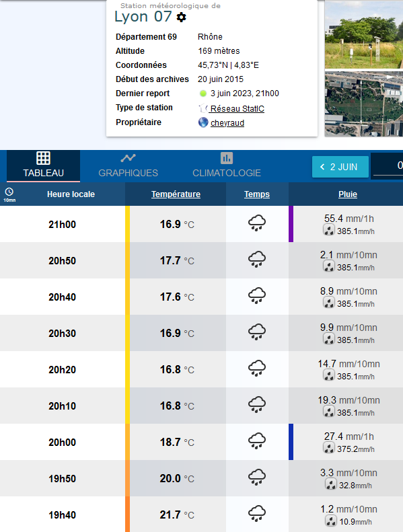The image size is (403, 532).
Task: Click the globe icon next to cheyraud
Action: pyautogui.click(x=203, y=122)
